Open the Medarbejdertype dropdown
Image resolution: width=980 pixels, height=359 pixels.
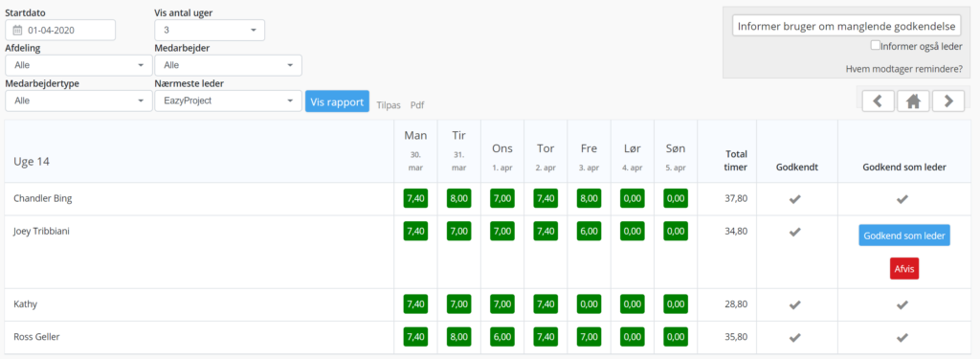(78, 101)
